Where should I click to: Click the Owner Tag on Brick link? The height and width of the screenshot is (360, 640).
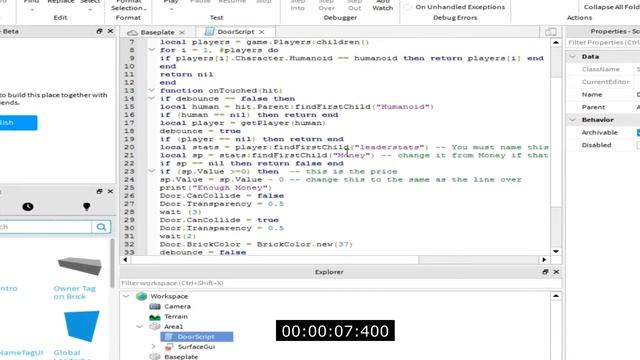tap(74, 292)
